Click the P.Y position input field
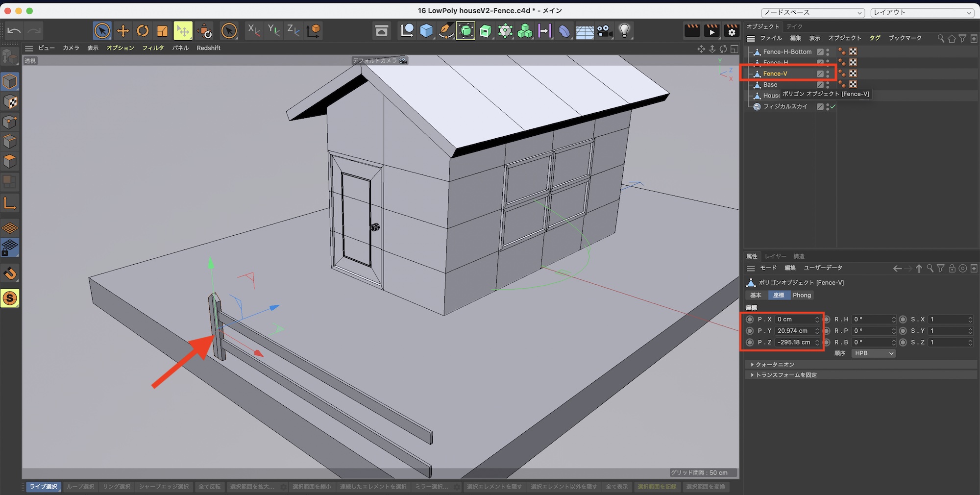Image resolution: width=980 pixels, height=495 pixels. pyautogui.click(x=794, y=331)
